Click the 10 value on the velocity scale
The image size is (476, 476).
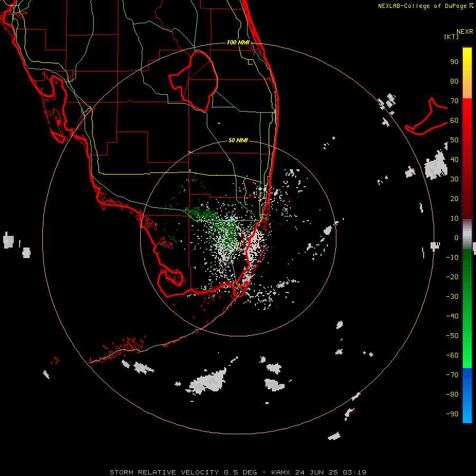(454, 218)
